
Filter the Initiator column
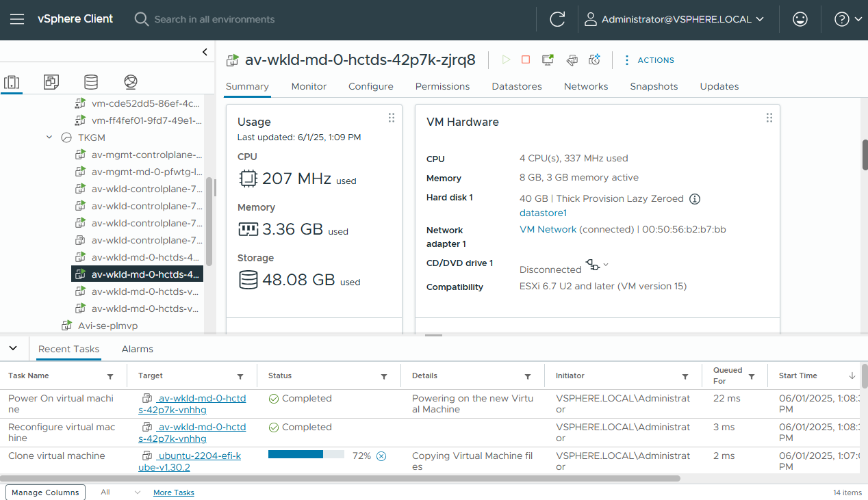click(685, 377)
